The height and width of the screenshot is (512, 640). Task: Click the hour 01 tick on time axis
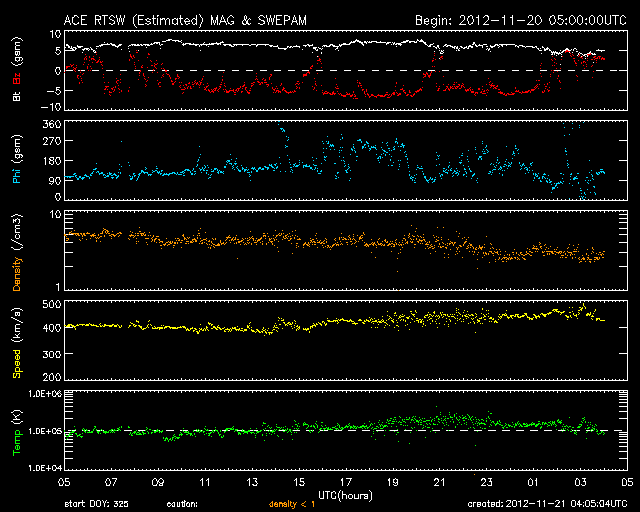[532, 482]
